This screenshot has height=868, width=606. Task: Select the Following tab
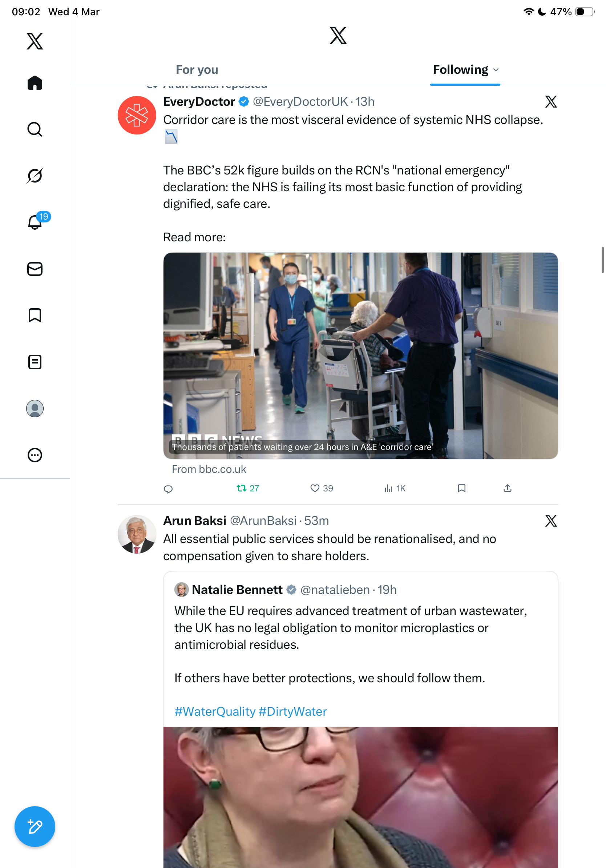461,69
